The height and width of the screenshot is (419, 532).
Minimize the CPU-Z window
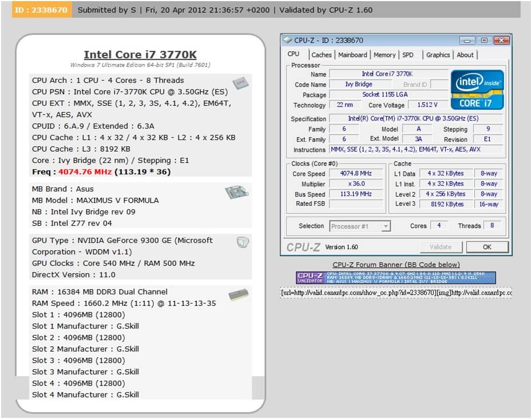click(467, 40)
